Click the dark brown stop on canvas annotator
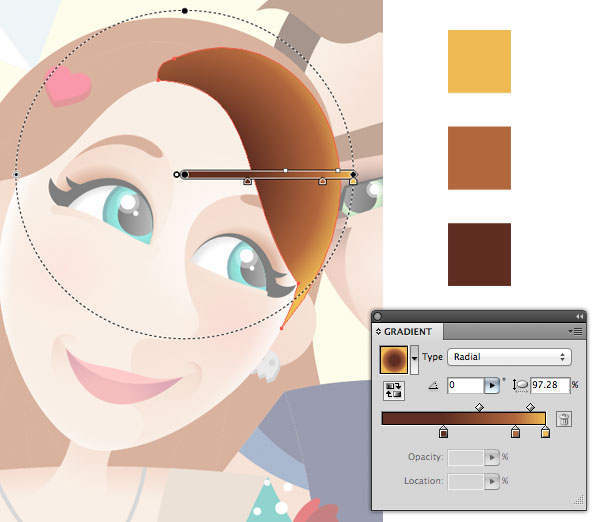Screen dimensions: 600x522 pos(248,181)
